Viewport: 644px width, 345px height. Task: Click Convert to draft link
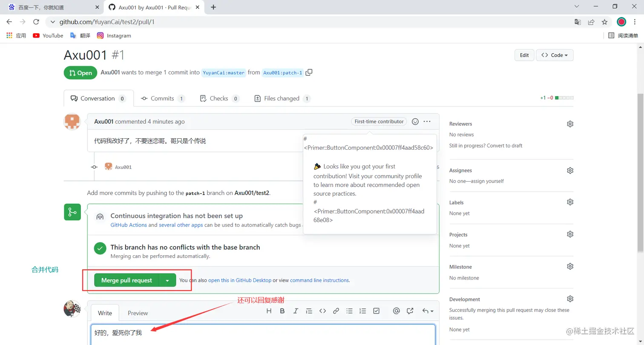point(505,145)
